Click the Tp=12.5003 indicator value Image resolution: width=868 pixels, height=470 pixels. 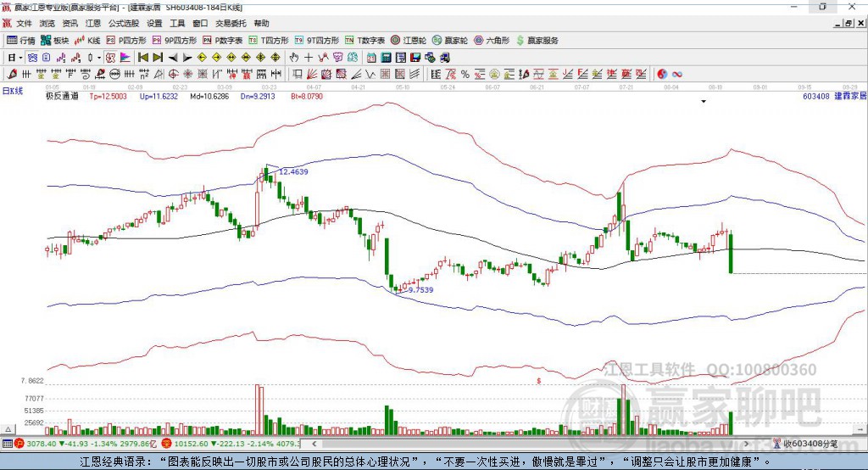(108, 97)
